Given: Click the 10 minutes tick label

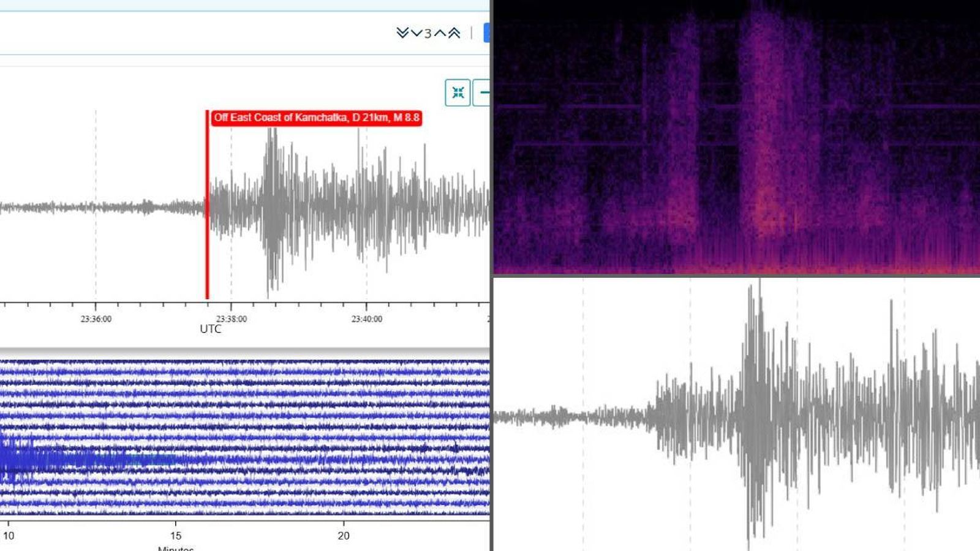Looking at the screenshot, I should tap(8, 536).
